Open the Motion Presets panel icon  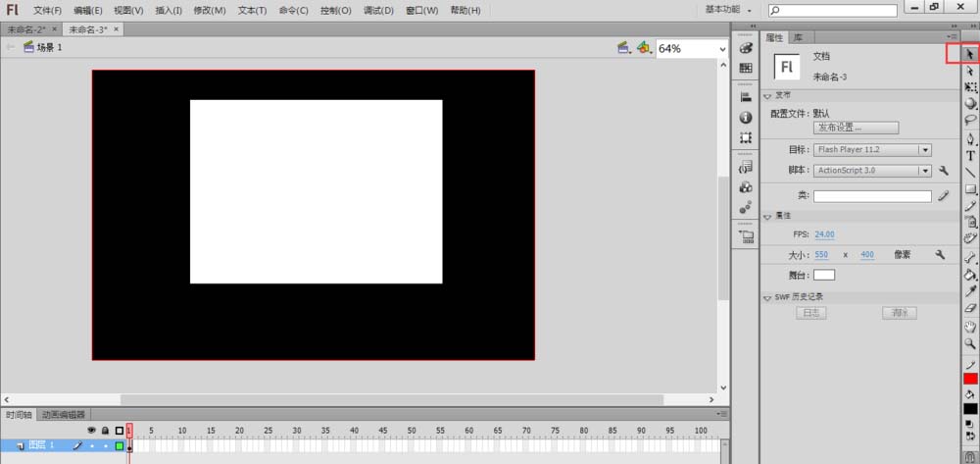[x=746, y=207]
